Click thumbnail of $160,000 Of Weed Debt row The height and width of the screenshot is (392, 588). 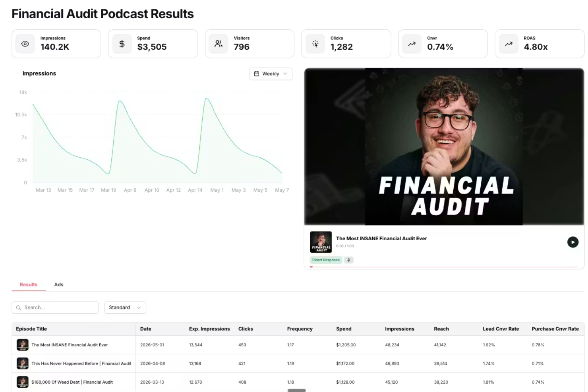[23, 382]
